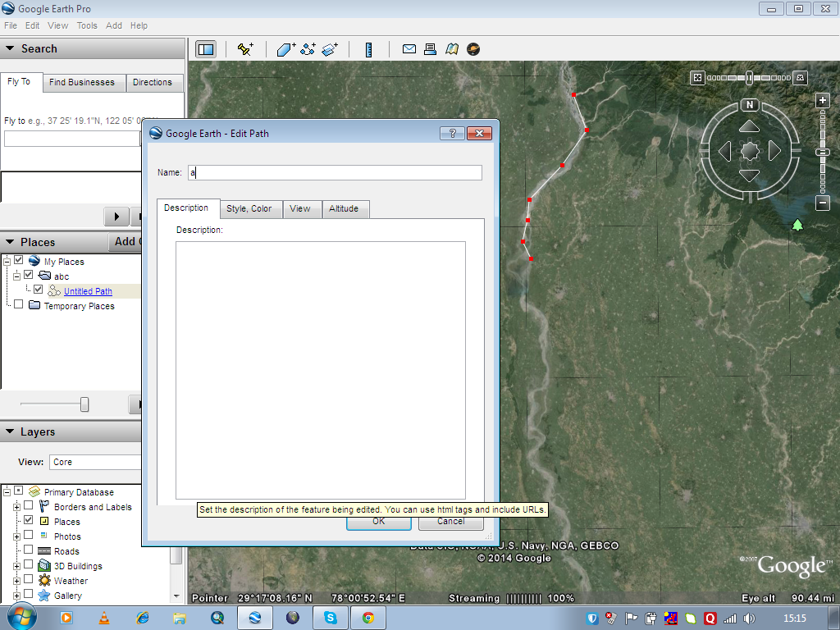Image resolution: width=840 pixels, height=630 pixels.
Task: Toggle the sidebar visibility icon
Action: 204,49
